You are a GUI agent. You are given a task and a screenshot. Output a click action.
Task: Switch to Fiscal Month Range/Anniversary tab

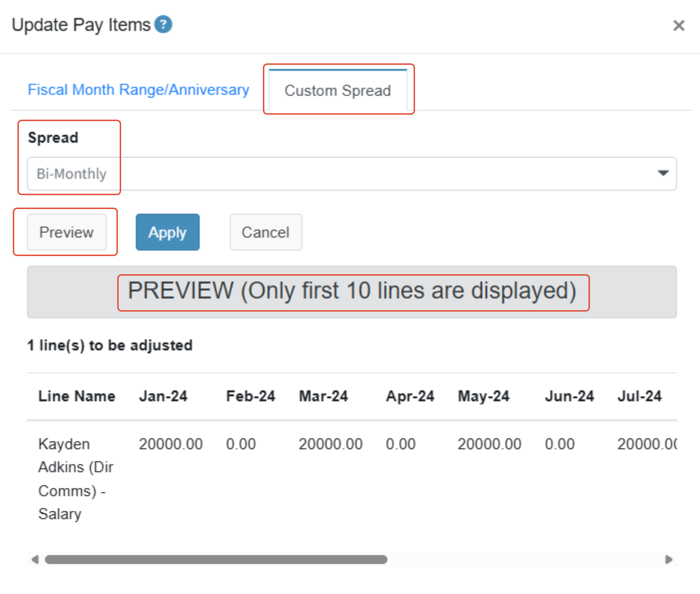[x=138, y=90]
